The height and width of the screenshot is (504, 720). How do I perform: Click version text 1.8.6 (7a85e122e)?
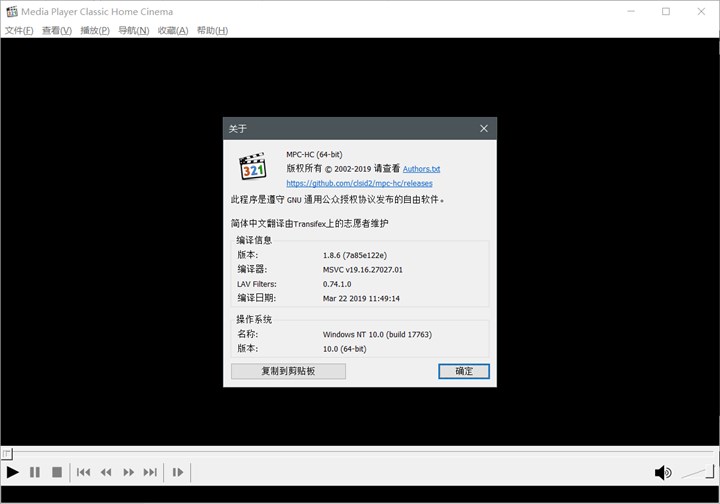pos(355,255)
